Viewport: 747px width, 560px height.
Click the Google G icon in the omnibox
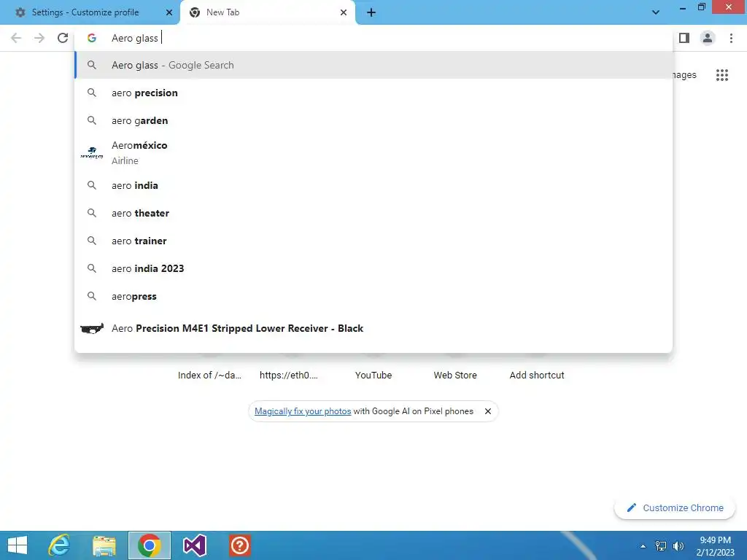91,38
